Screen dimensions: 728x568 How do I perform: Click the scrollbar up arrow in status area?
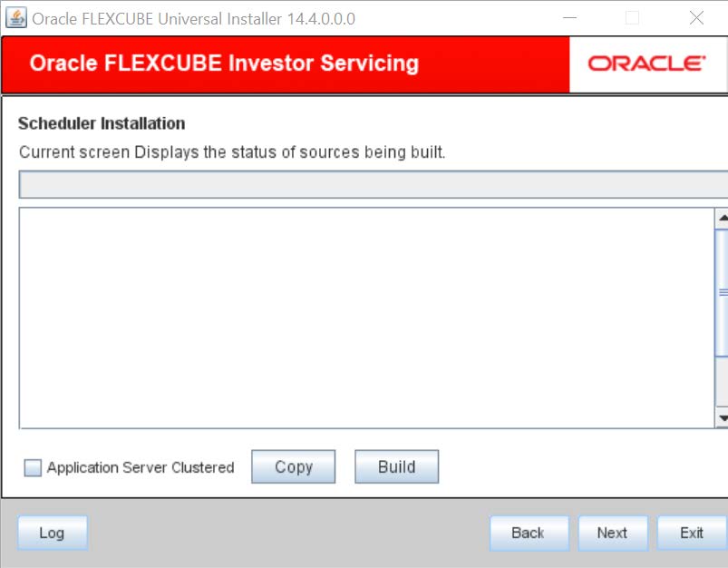[722, 219]
